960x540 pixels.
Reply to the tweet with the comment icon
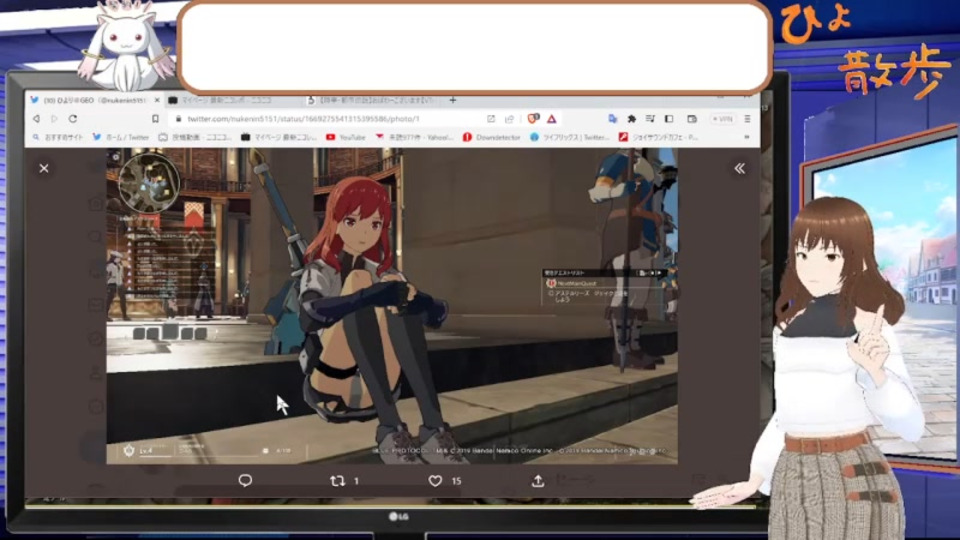coord(245,481)
